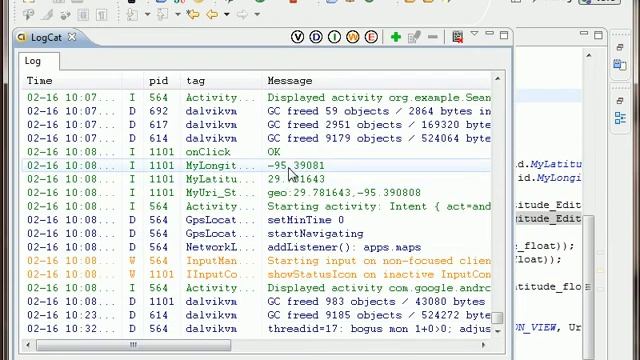The height and width of the screenshot is (360, 640).
Task: Click the toolbar icon left of block selection
Action: [65, 16]
